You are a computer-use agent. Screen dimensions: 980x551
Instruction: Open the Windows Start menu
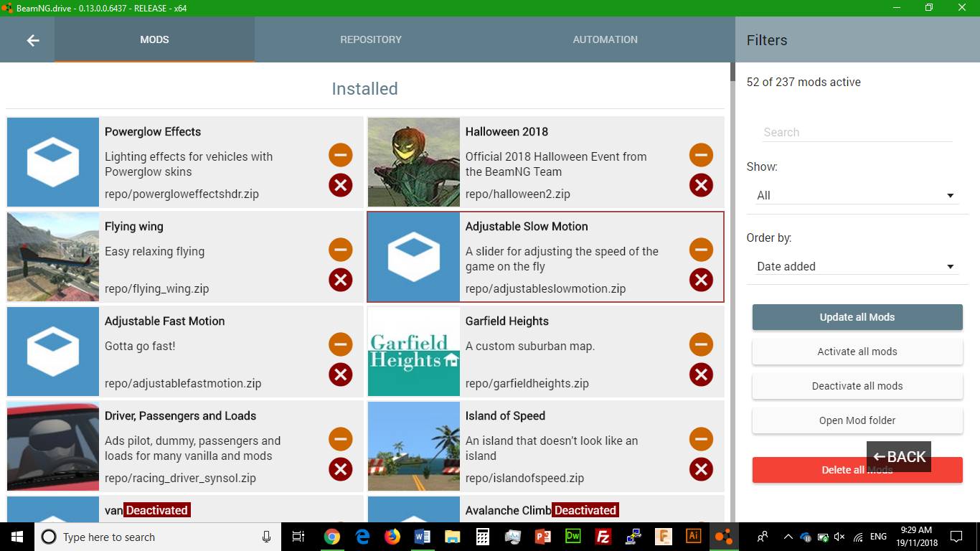tap(17, 537)
